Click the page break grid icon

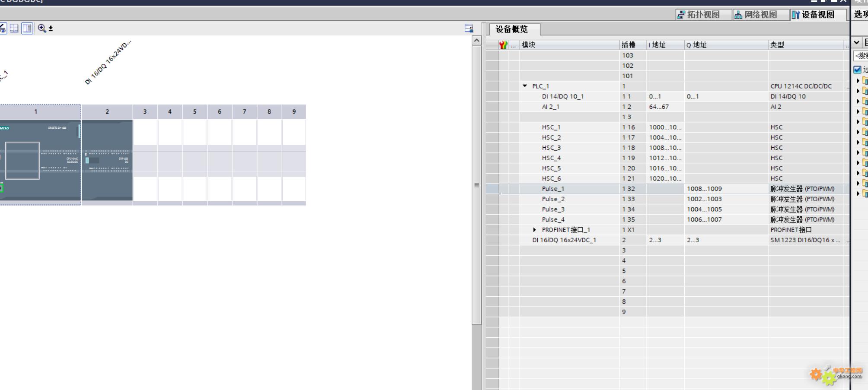coord(14,29)
